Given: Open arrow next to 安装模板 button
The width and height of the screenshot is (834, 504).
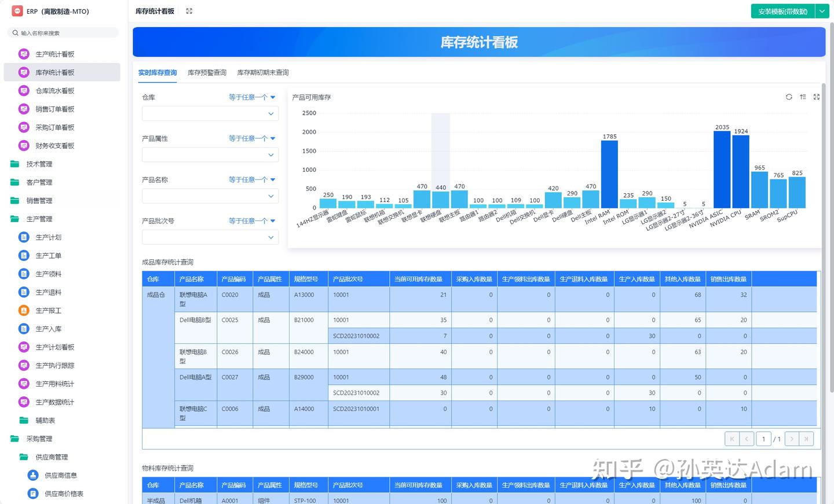Looking at the screenshot, I should pyautogui.click(x=822, y=11).
